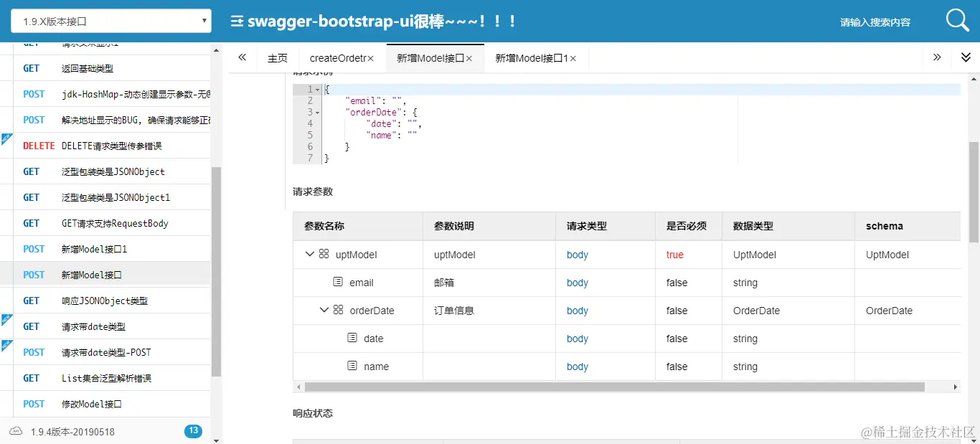Screen dimensions: 980x444
Task: Click the uptModel object type icon
Action: (x=324, y=254)
